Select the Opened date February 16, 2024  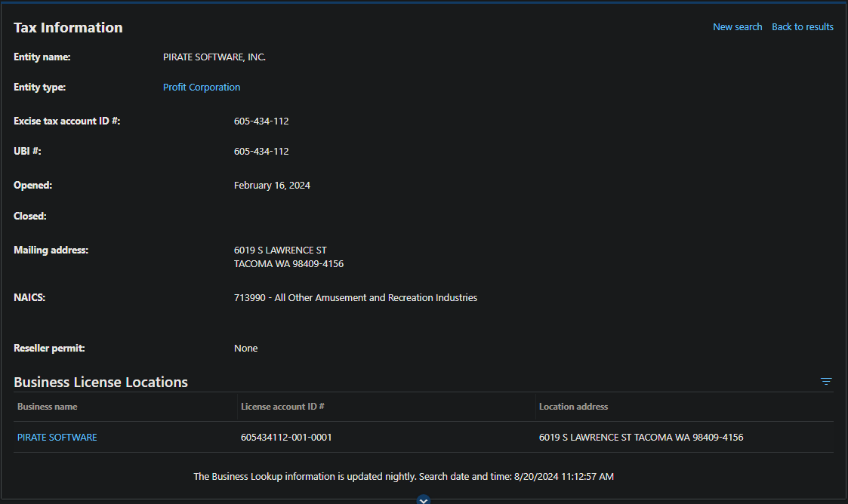[x=272, y=186]
